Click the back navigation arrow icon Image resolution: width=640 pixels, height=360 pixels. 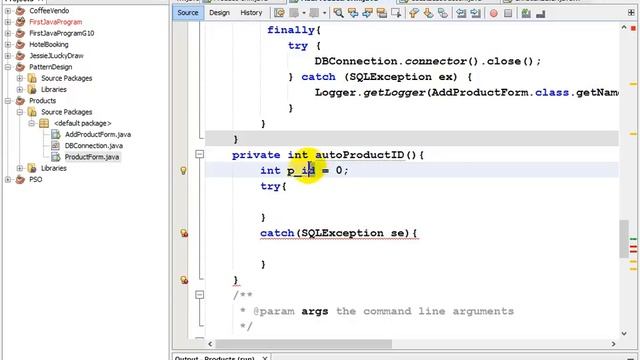tap(294, 13)
